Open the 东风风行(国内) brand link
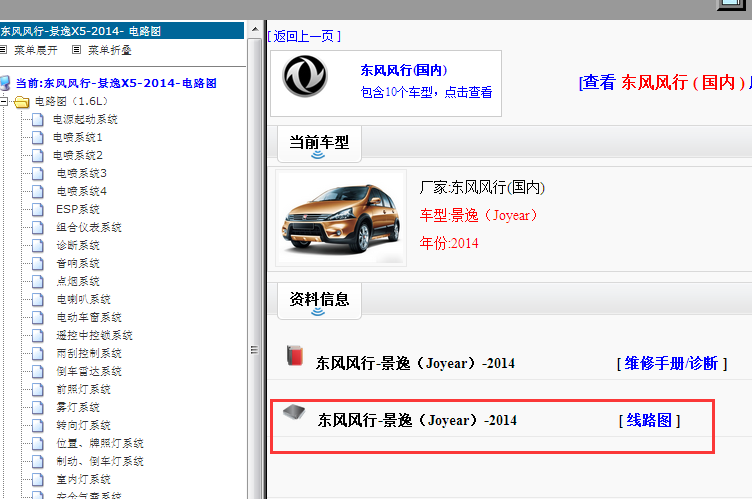Image resolution: width=752 pixels, height=499 pixels. click(x=404, y=70)
